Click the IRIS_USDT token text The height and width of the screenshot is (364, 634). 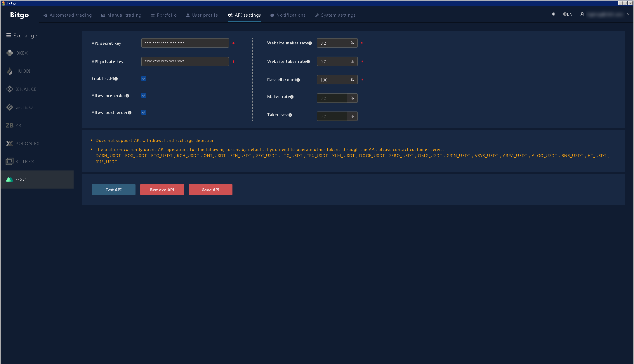coord(106,162)
